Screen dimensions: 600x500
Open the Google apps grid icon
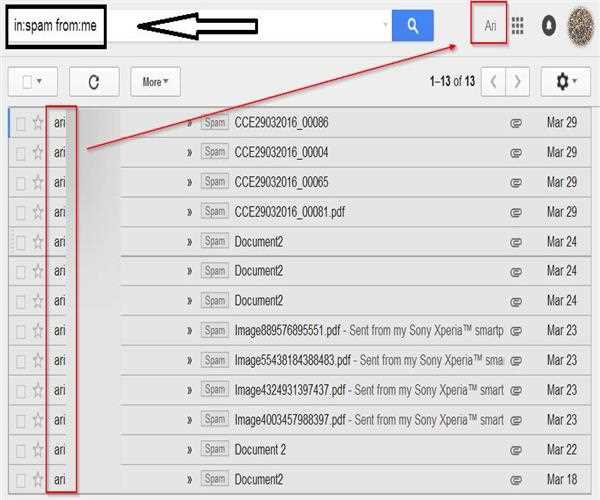[x=517, y=26]
